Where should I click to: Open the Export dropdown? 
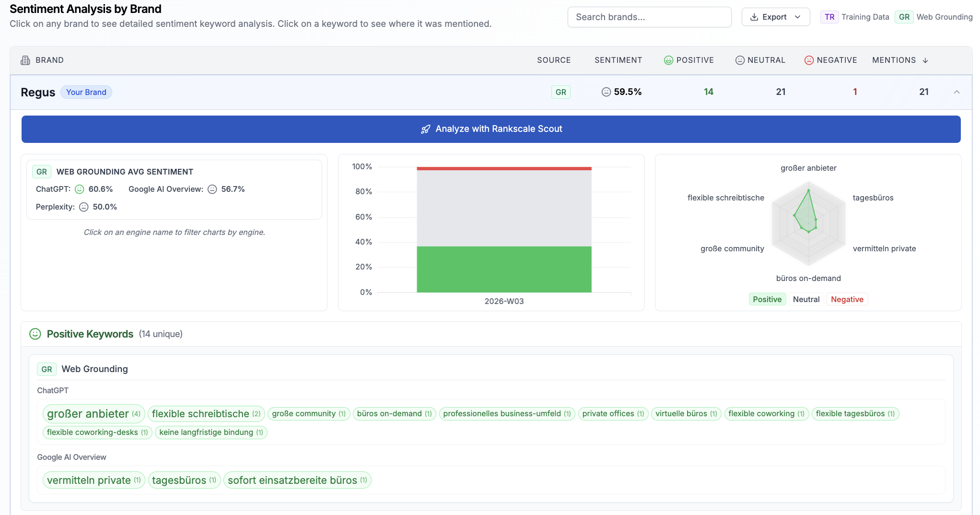(x=775, y=17)
